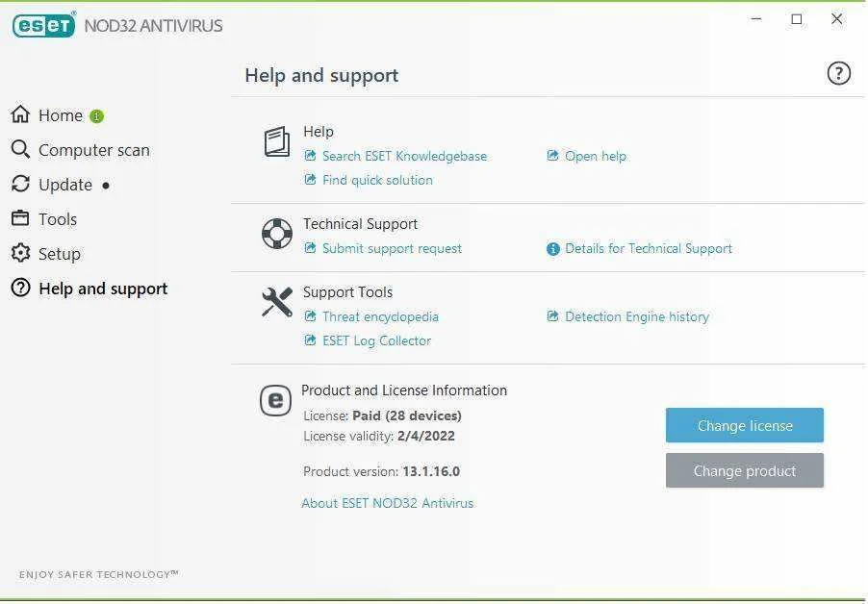Screen dimensions: 868x604
Task: Open Search ESET Knowledgebase link
Action: pos(405,156)
